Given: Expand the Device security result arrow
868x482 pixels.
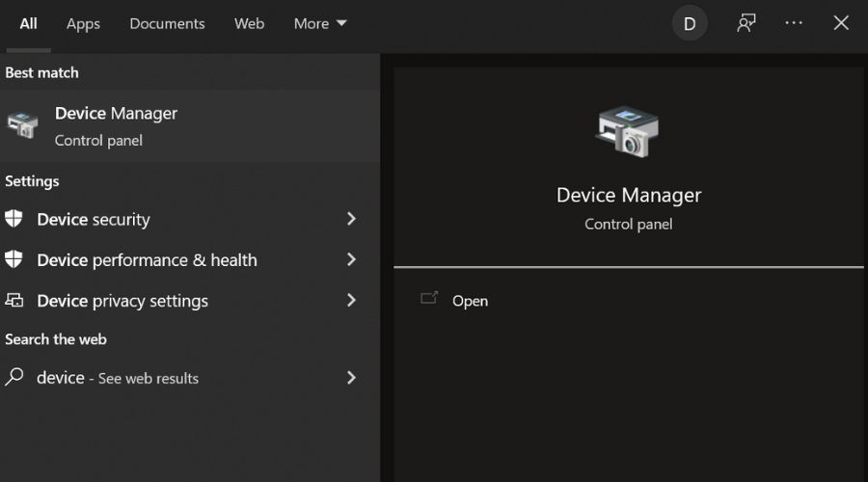Looking at the screenshot, I should tap(351, 219).
